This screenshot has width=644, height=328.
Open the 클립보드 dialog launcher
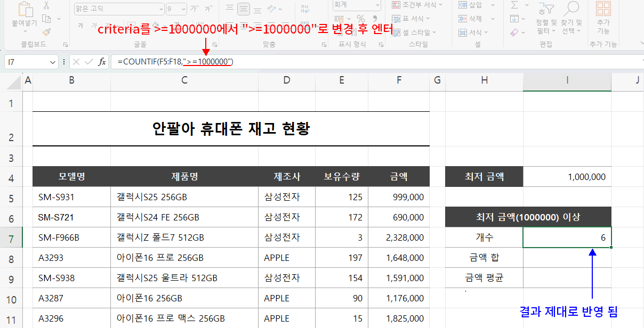pos(66,45)
